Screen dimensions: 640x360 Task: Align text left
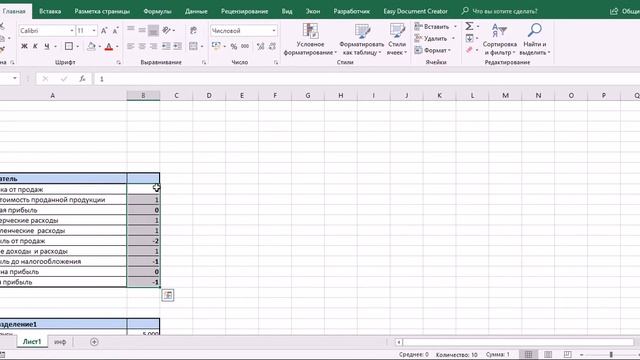(x=131, y=47)
